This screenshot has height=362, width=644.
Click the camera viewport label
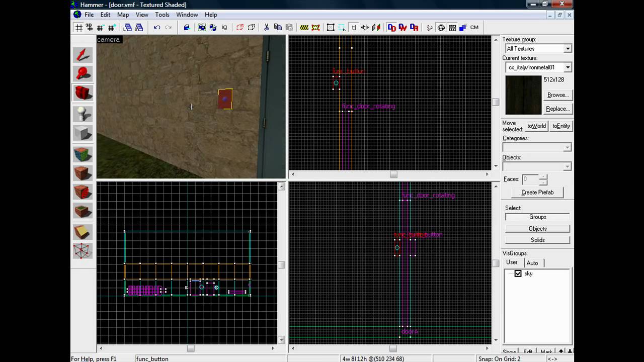[x=109, y=40]
